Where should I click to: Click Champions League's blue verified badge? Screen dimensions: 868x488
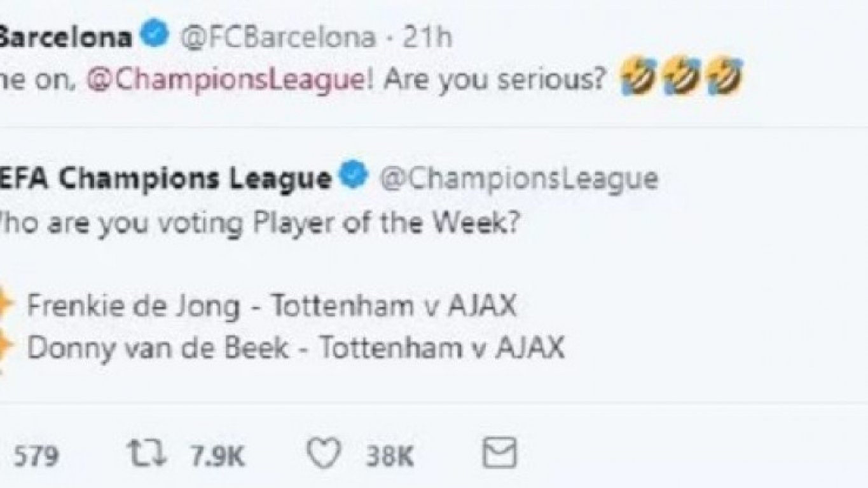pyautogui.click(x=354, y=177)
